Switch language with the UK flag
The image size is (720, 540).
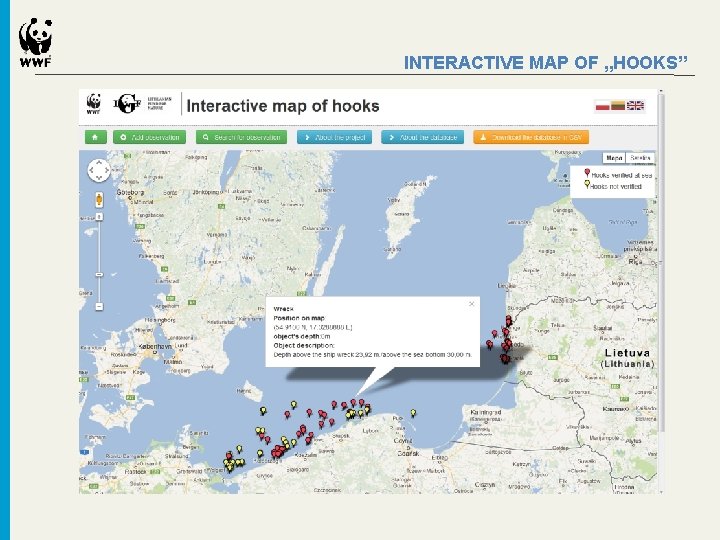click(x=636, y=106)
